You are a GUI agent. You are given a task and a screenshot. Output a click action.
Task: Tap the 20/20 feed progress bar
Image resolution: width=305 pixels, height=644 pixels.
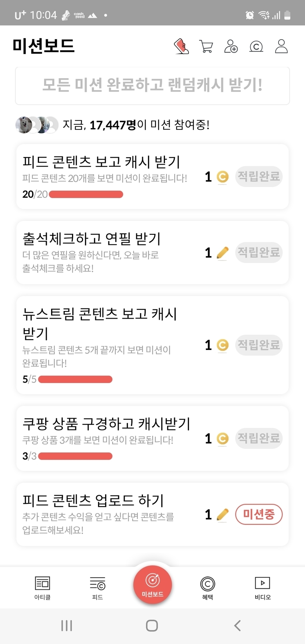point(86,194)
